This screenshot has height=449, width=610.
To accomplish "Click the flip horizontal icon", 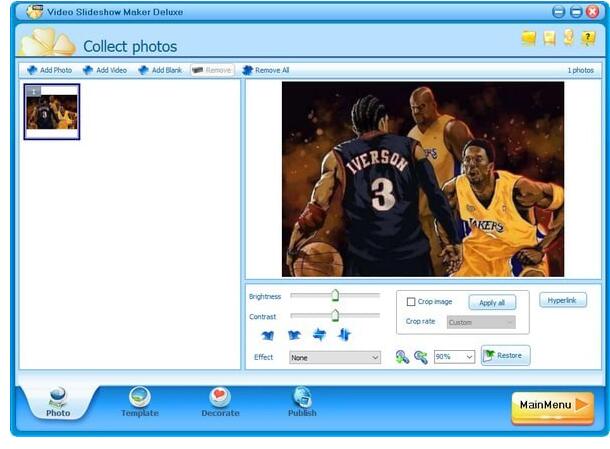I will 320,335.
